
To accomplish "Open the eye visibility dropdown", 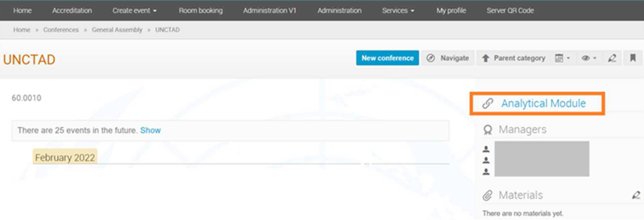I will click(x=589, y=58).
